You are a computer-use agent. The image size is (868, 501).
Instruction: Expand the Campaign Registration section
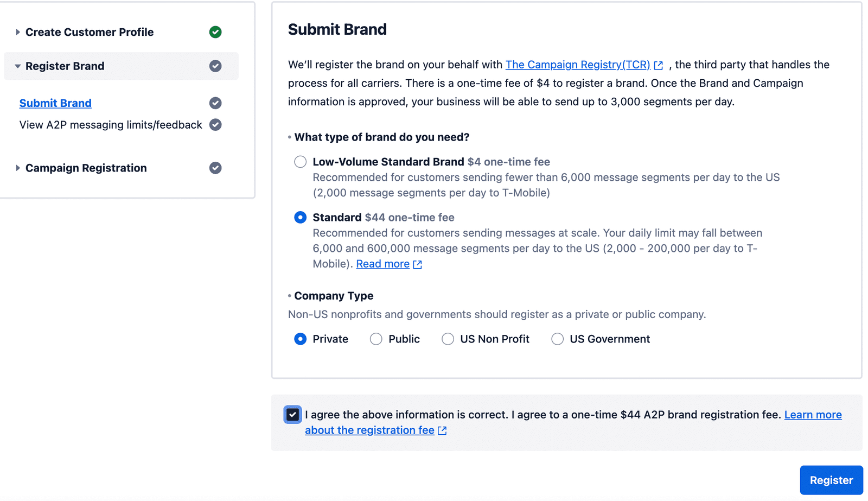(18, 168)
